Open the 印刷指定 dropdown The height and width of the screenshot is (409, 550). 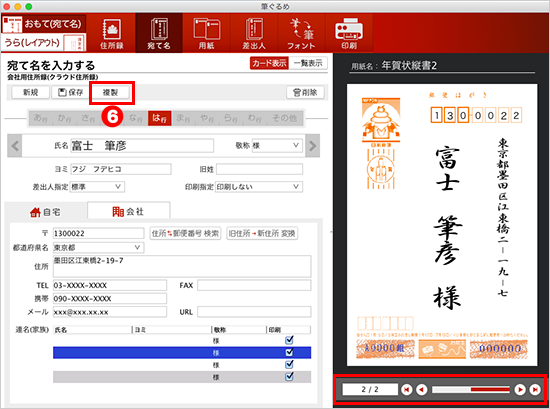pyautogui.click(x=259, y=187)
